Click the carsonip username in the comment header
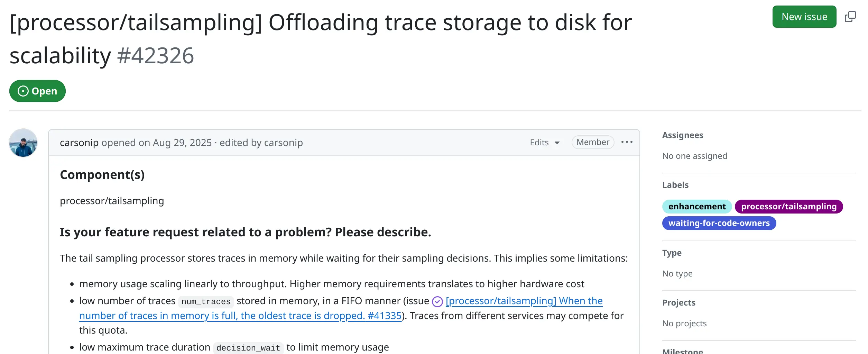The width and height of the screenshot is (868, 354). tap(79, 142)
